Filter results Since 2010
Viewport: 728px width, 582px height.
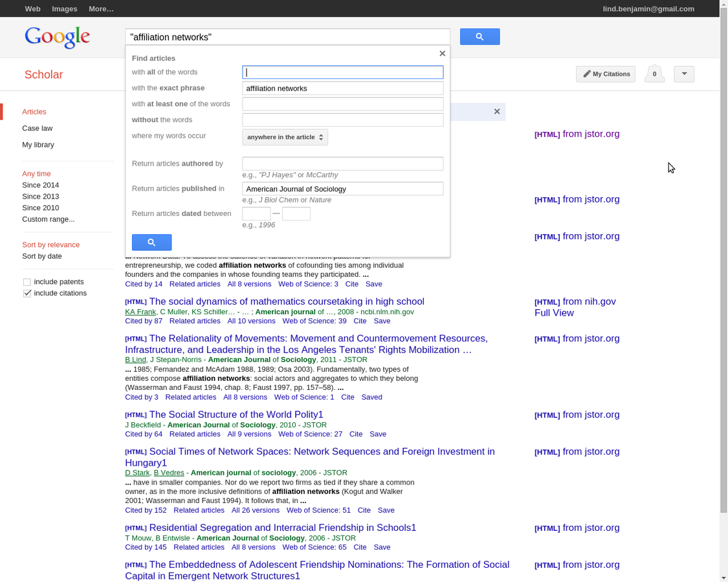pyautogui.click(x=40, y=208)
